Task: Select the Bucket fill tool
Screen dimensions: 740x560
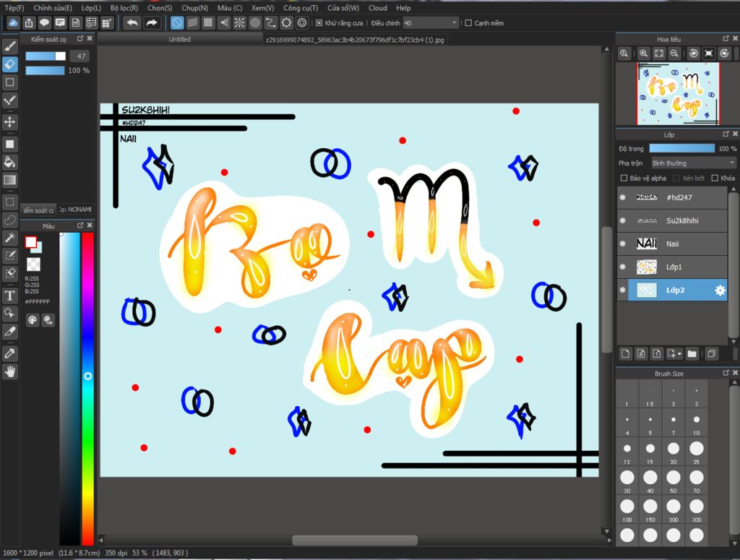Action: coord(10,163)
